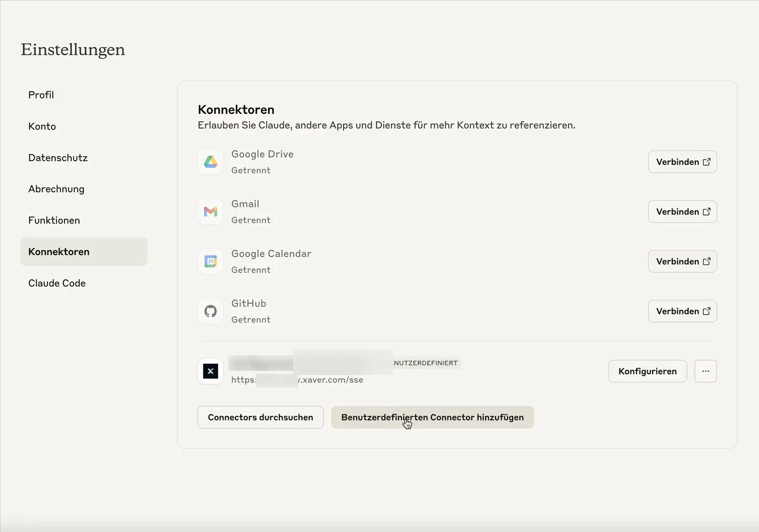
Task: Click the GitHub octocat icon
Action: pos(210,311)
